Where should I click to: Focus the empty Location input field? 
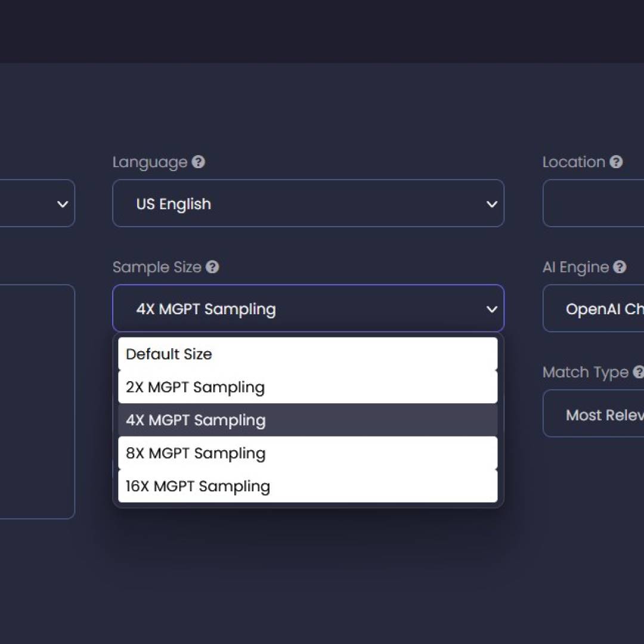(594, 204)
